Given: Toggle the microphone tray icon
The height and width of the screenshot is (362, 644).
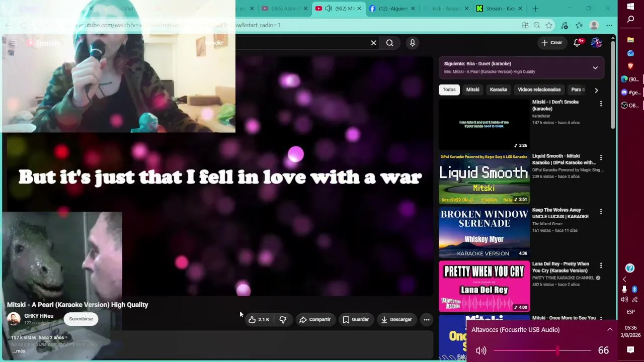Looking at the screenshot, I should [624, 289].
